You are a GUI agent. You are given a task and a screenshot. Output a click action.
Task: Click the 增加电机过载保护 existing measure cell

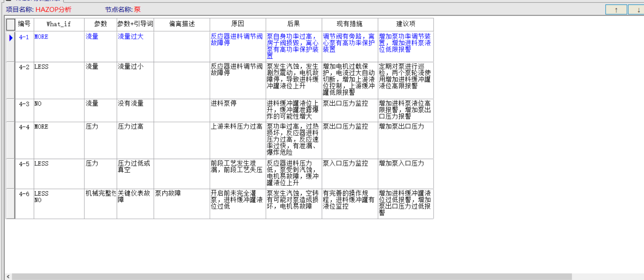click(350, 80)
